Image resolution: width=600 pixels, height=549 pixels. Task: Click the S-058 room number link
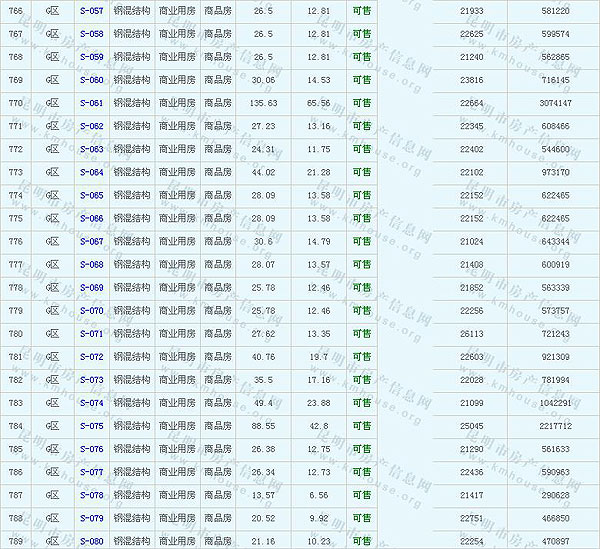coord(91,33)
